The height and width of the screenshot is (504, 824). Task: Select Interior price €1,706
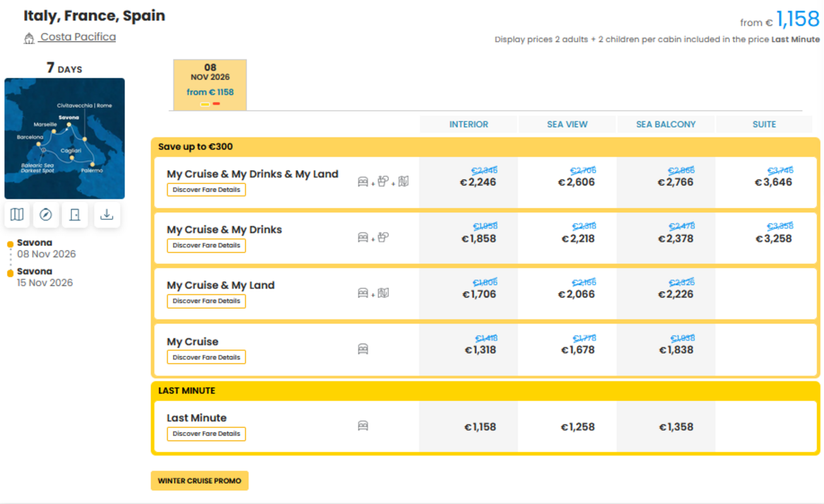(x=479, y=294)
